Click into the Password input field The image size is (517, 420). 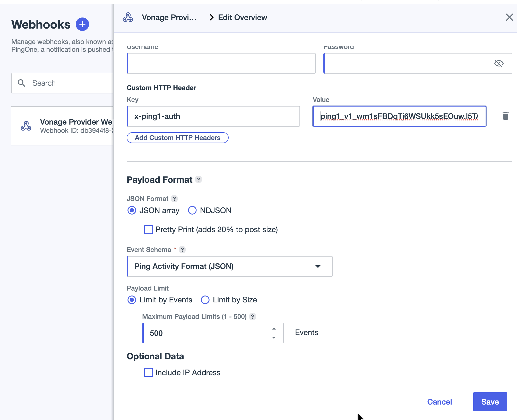click(x=418, y=63)
